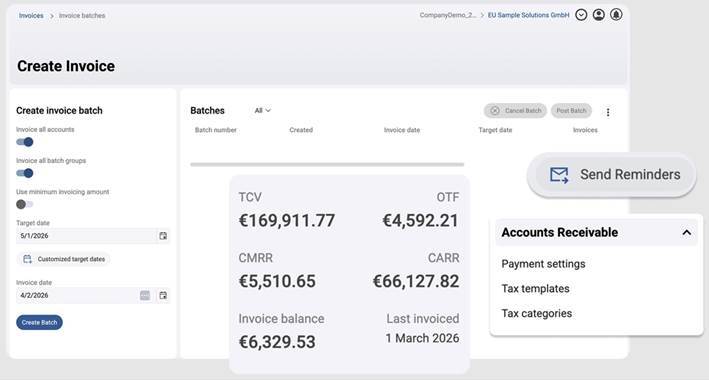Click CompanyDemo breadcrumb in header
709x380 pixels.
coord(448,15)
